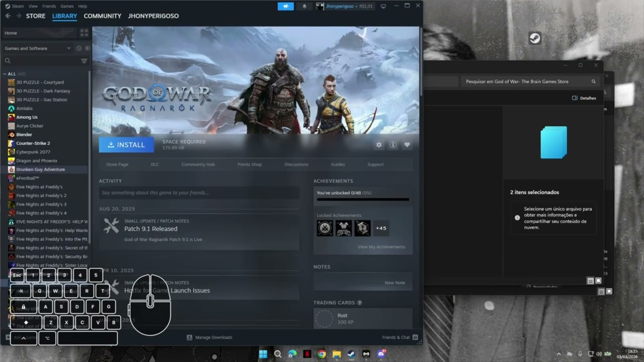This screenshot has width=644, height=362.
Task: Toggle the Detalhes pane in Explorer
Action: point(584,98)
